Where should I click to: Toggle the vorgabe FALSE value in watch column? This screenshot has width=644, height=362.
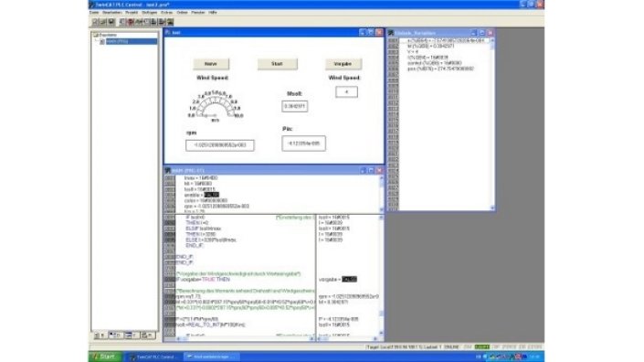349,280
